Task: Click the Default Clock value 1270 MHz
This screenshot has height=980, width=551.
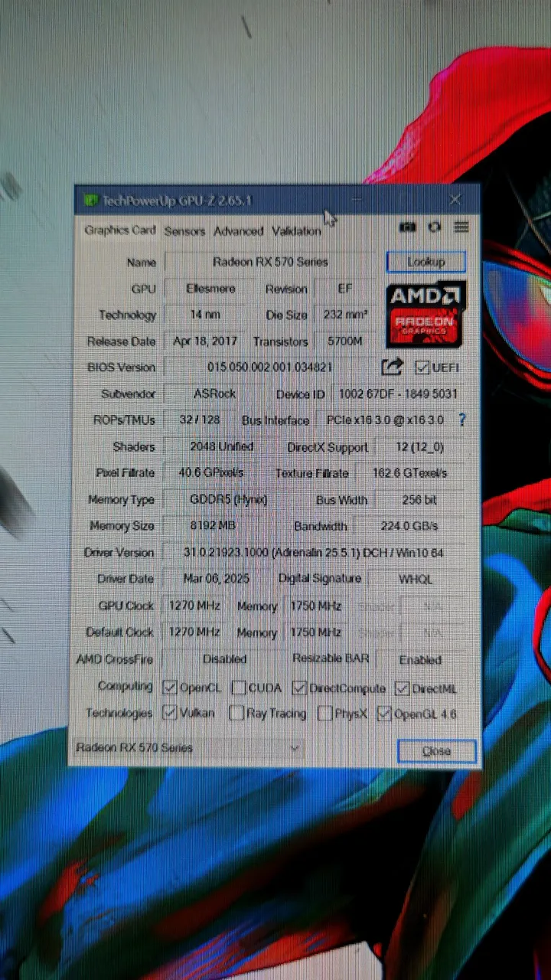Action: pos(194,632)
